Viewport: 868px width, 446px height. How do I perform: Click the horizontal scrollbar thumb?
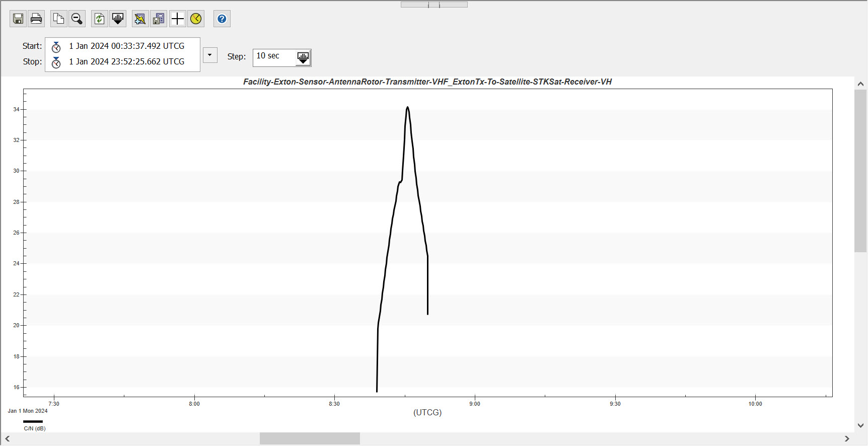tap(310, 438)
